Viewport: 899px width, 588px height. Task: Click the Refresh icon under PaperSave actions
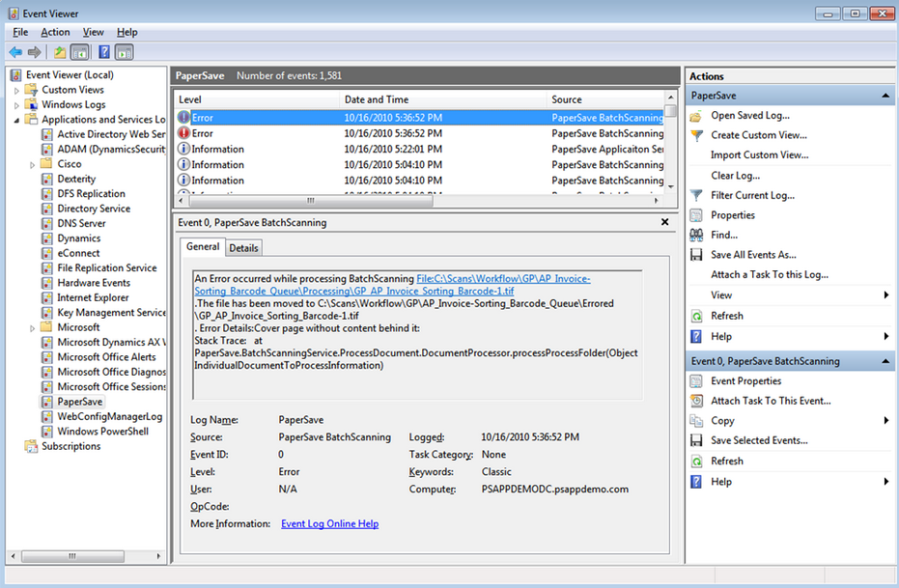click(696, 316)
